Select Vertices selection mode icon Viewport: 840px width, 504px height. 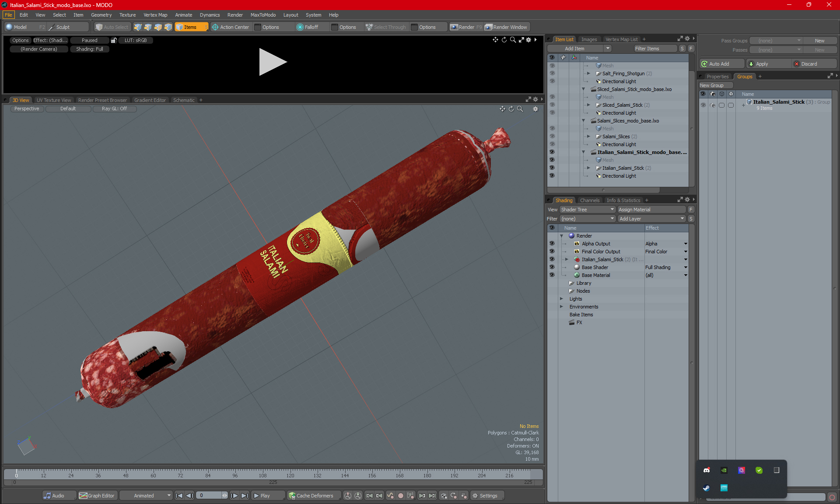point(138,27)
